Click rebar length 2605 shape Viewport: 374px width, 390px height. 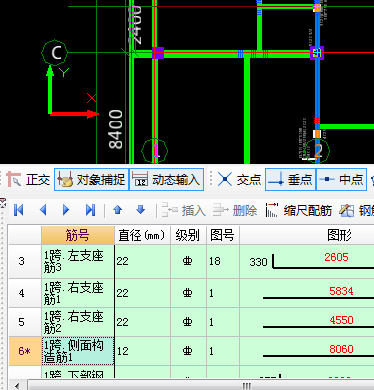[x=336, y=257]
